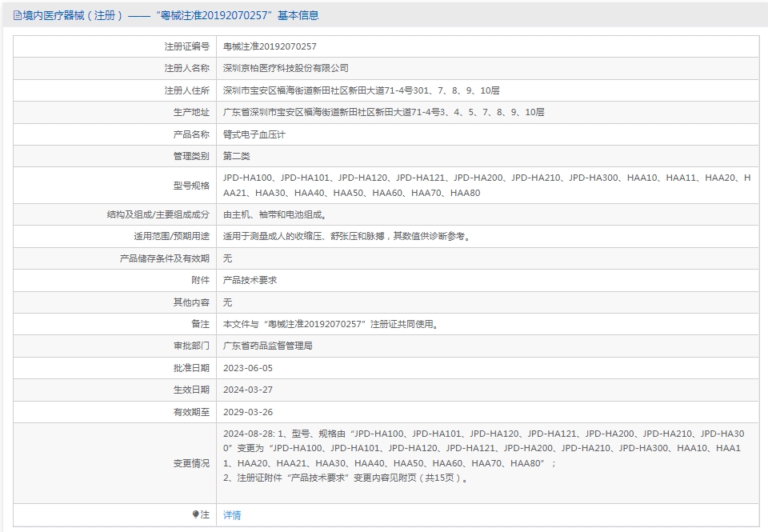The height and width of the screenshot is (532, 768).
Task: Click the registrant address value in 注册人住所 row
Action: click(362, 90)
